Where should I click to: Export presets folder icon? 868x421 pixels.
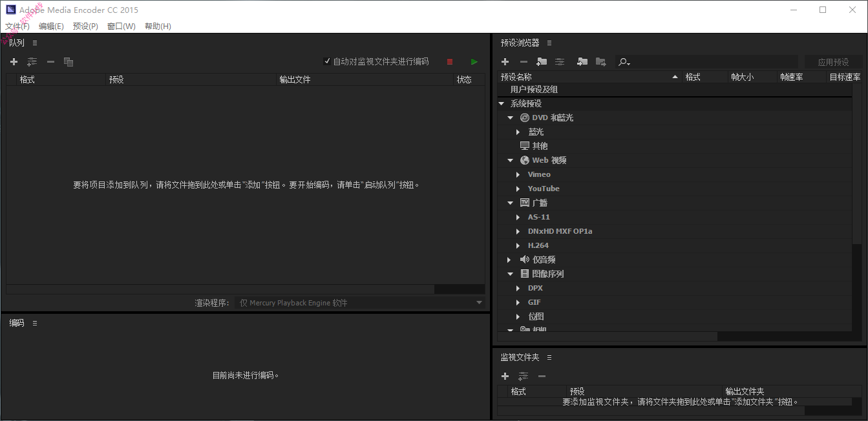(601, 62)
